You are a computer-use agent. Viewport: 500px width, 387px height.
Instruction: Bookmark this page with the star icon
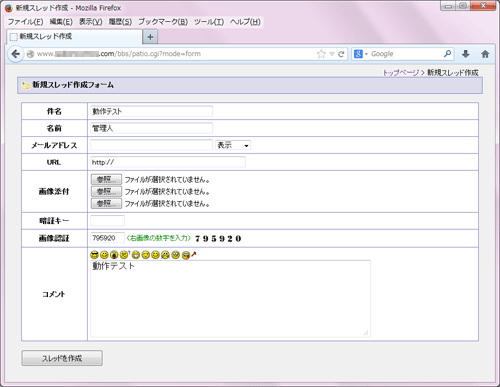[x=321, y=54]
